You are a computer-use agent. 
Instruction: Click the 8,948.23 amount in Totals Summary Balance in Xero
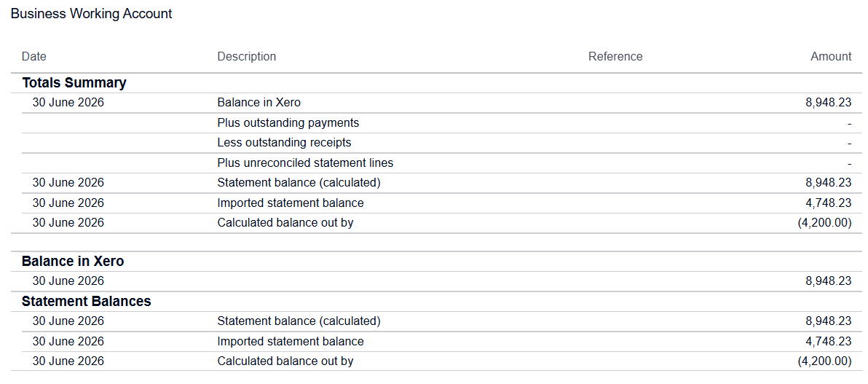point(829,103)
